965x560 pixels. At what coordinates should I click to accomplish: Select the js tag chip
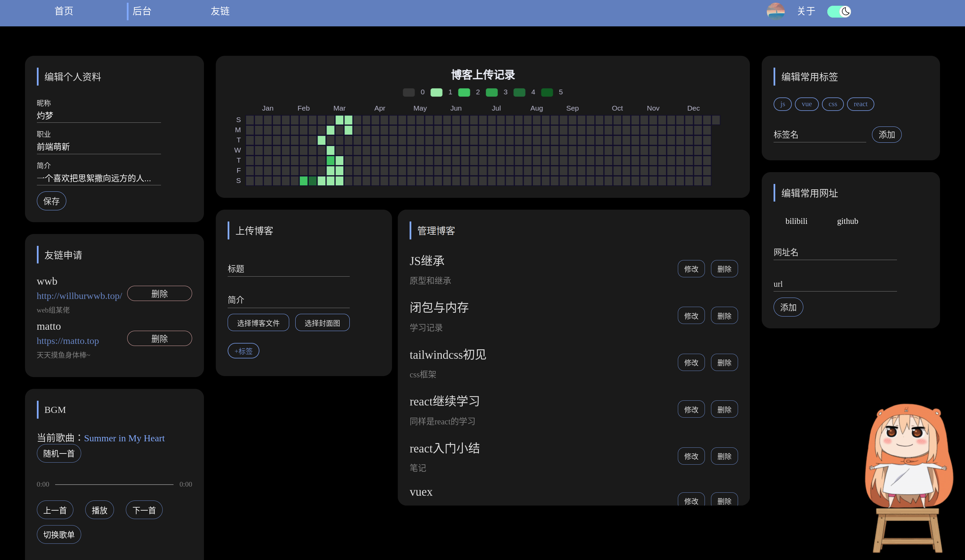782,104
